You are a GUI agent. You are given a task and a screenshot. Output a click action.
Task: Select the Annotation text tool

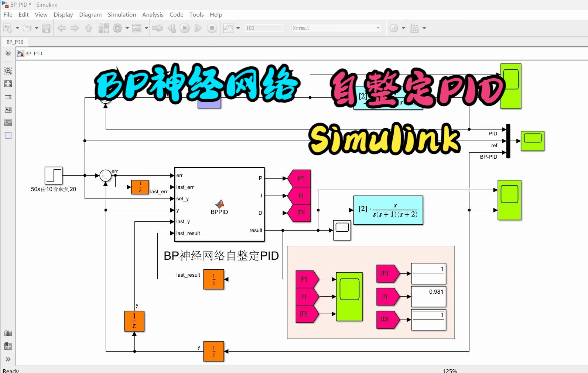[x=8, y=110]
